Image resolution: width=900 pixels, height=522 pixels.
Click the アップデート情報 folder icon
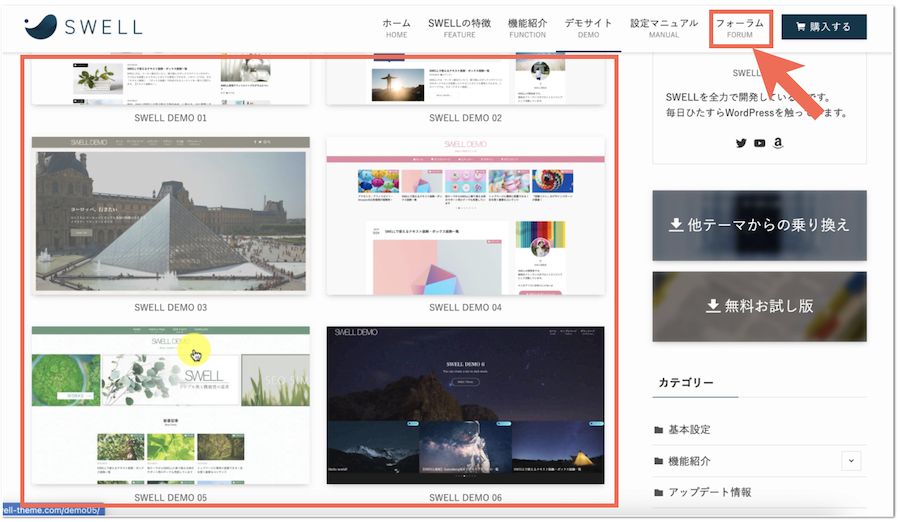pos(659,493)
